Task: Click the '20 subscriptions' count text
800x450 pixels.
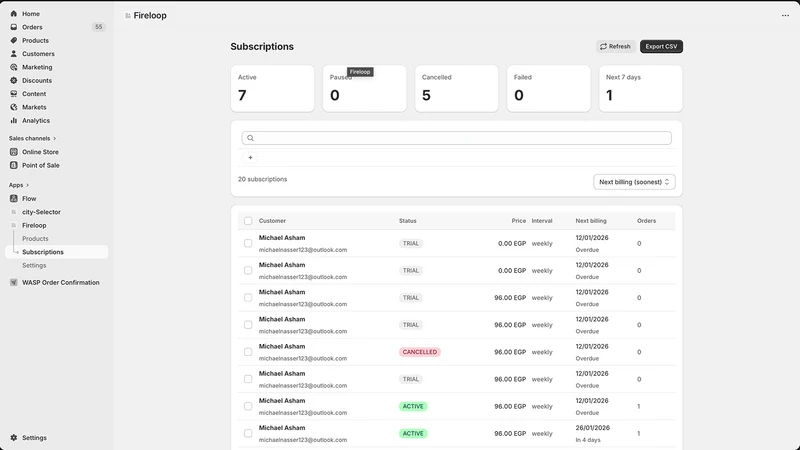Action: 262,179
